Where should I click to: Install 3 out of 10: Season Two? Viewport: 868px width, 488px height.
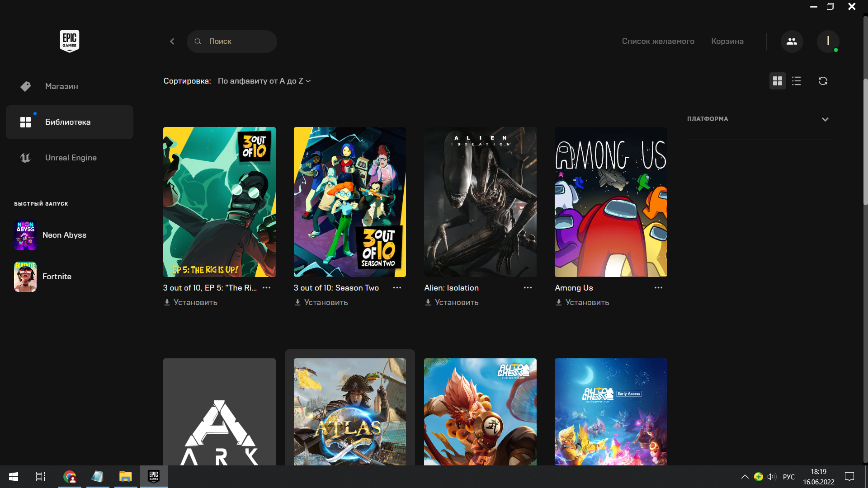point(321,302)
